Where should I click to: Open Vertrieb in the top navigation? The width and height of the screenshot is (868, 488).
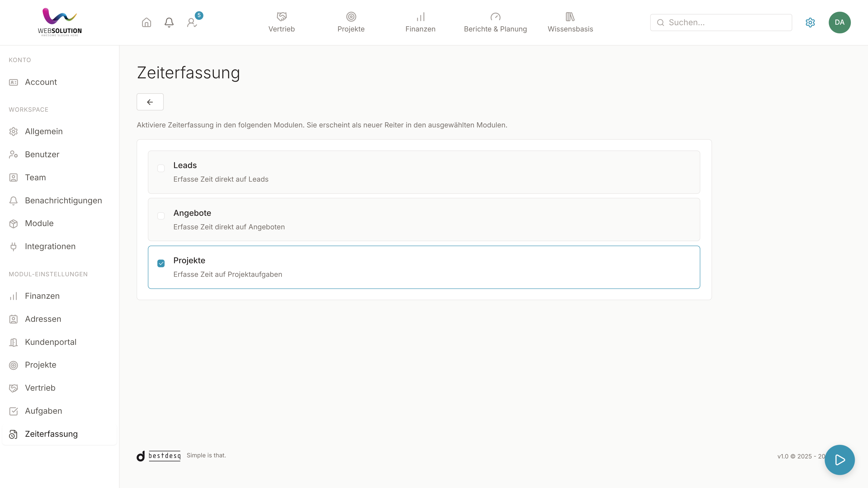pos(282,23)
